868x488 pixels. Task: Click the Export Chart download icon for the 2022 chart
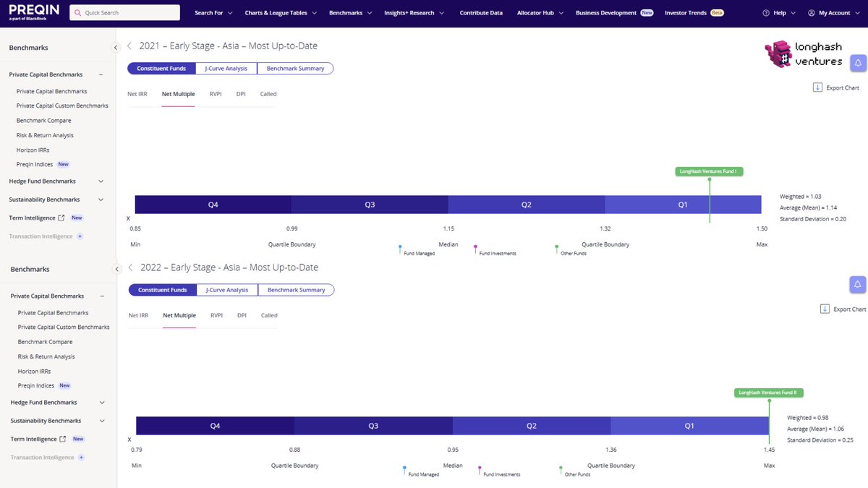[825, 309]
